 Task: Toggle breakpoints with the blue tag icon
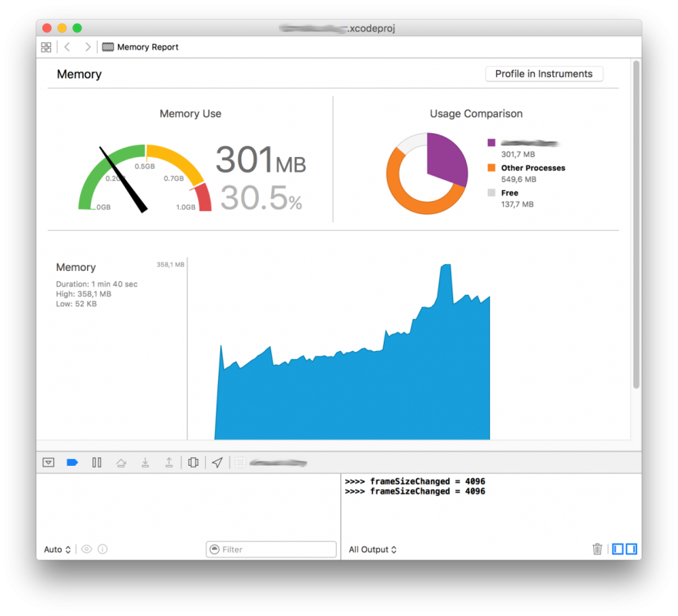(72, 463)
